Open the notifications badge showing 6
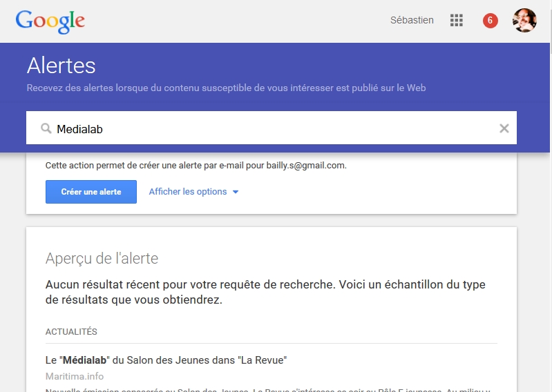The image size is (552, 392). pyautogui.click(x=490, y=21)
